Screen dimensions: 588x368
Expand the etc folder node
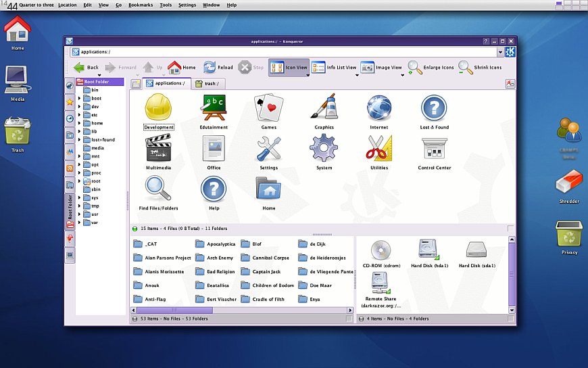pos(79,114)
